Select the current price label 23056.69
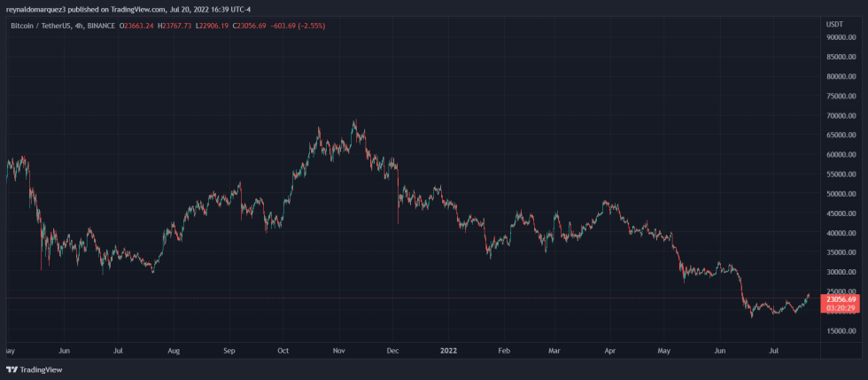868x380 pixels. (841, 299)
